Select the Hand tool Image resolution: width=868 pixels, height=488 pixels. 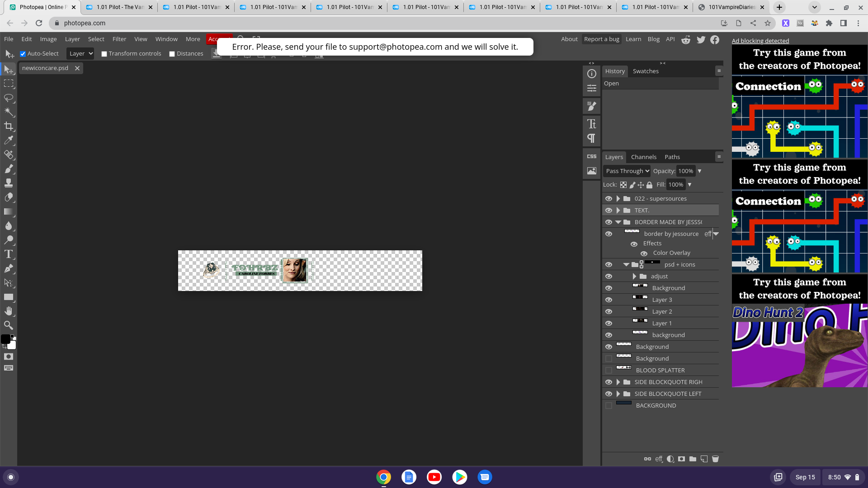pos(9,310)
